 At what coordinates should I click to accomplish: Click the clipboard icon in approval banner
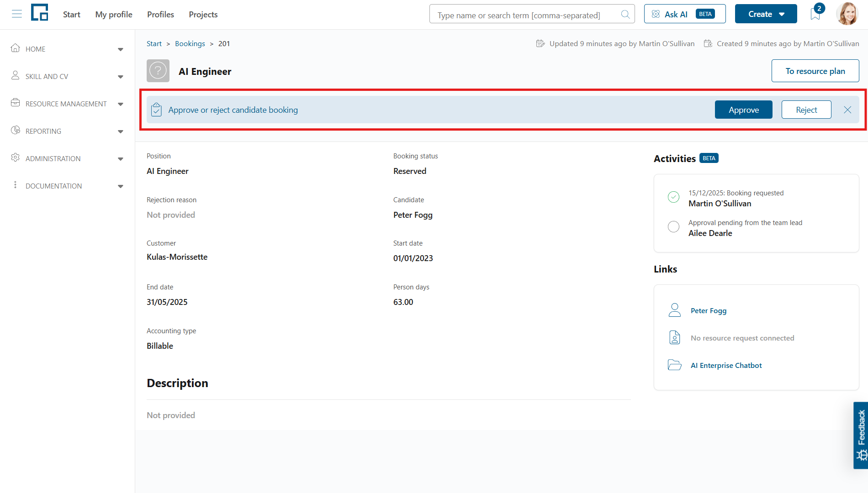(156, 110)
